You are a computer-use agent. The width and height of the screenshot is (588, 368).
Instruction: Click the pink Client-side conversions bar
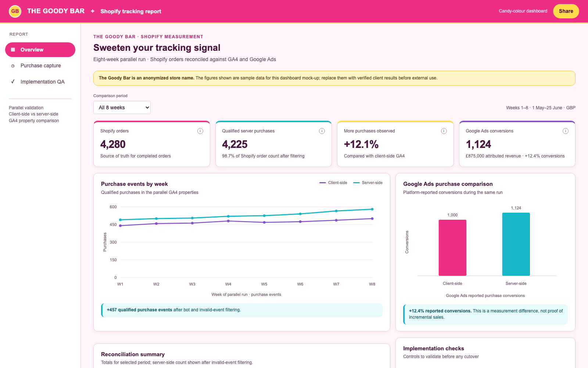tap(452, 248)
